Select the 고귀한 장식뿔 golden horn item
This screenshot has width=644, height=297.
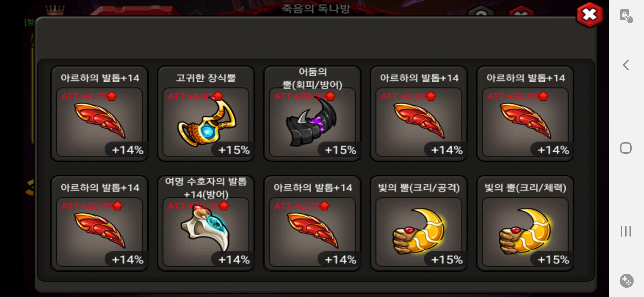pyautogui.click(x=206, y=114)
